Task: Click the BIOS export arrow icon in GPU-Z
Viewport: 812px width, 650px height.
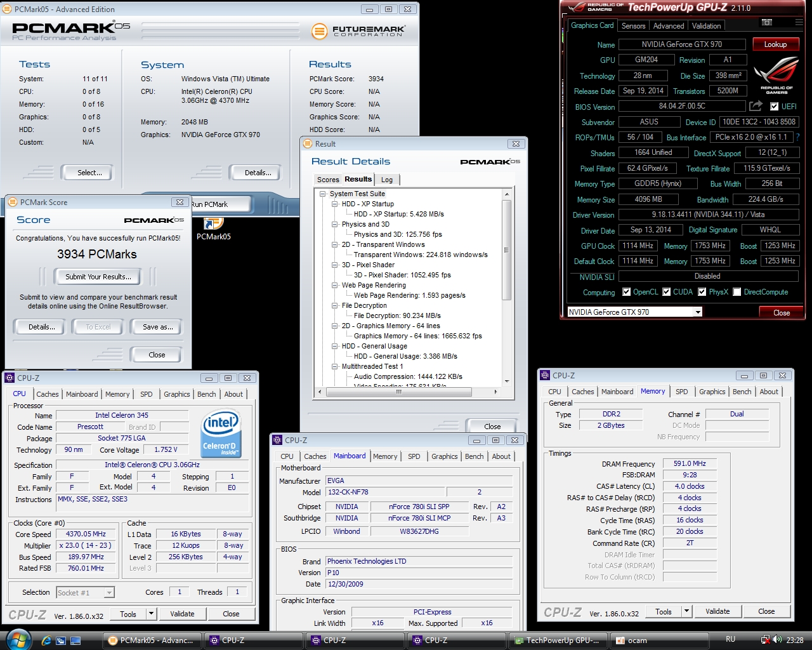Action: [756, 106]
